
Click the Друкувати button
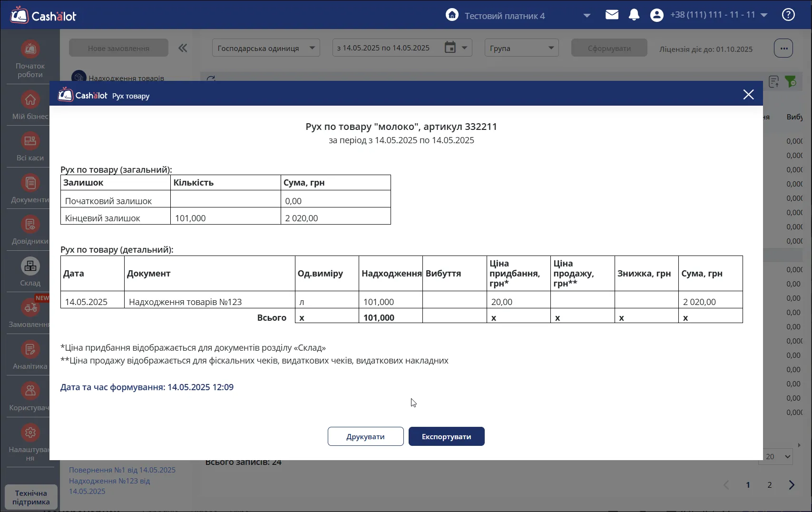[x=365, y=436]
